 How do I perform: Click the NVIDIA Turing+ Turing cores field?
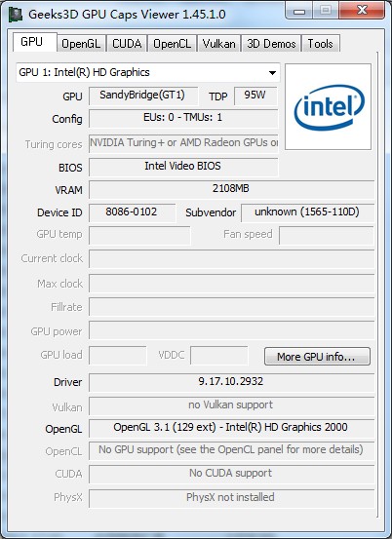point(183,143)
